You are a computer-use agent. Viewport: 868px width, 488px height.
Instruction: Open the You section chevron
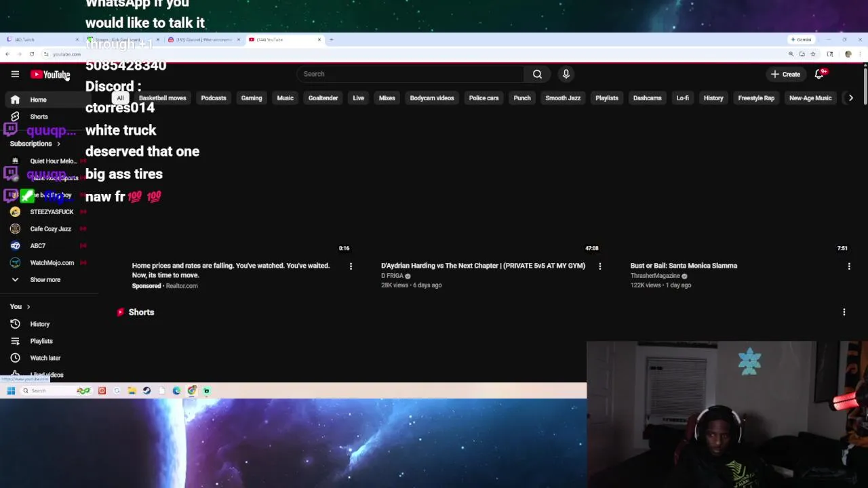point(28,307)
